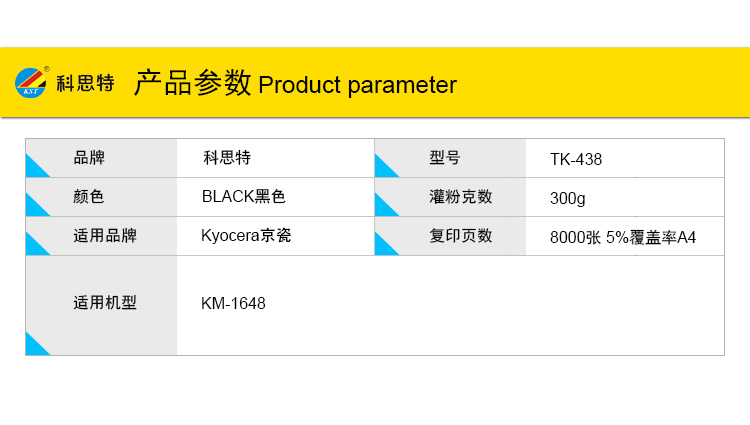Click the blue triangle beside 复印页数
This screenshot has height=425, width=750.
pos(385,244)
